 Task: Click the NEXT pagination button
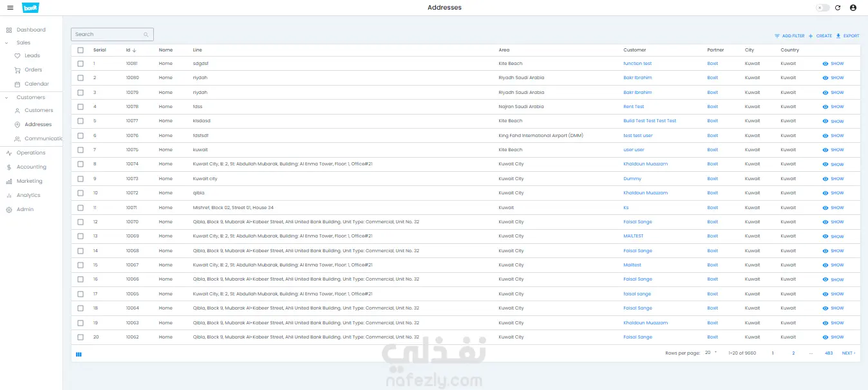coord(849,353)
